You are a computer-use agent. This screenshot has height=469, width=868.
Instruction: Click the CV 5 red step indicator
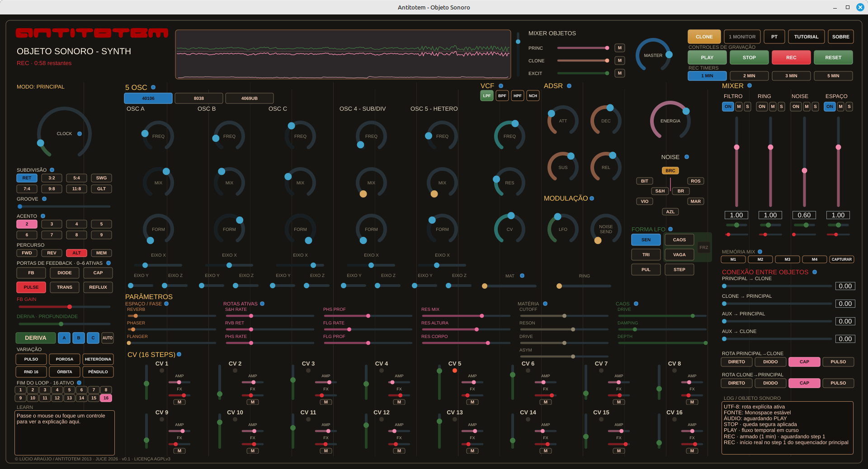pos(455,371)
